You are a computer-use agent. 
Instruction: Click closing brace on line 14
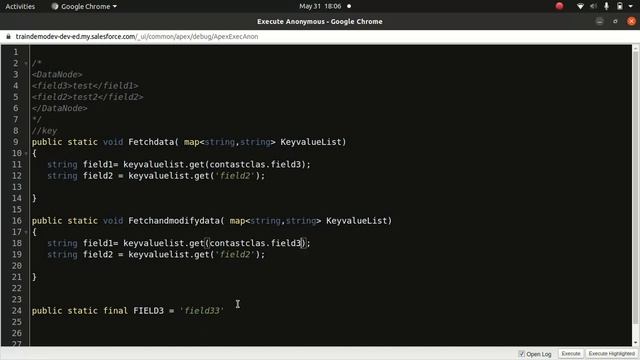coord(34,198)
